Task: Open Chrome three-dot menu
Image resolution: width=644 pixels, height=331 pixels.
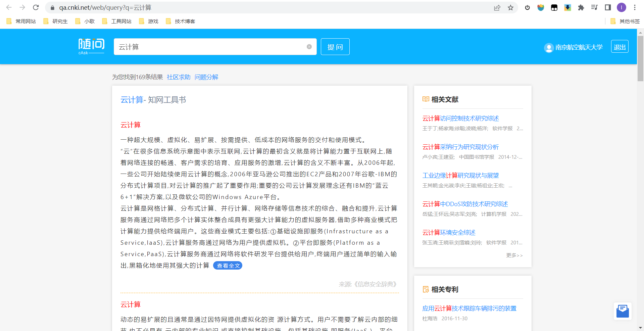Action: click(635, 7)
